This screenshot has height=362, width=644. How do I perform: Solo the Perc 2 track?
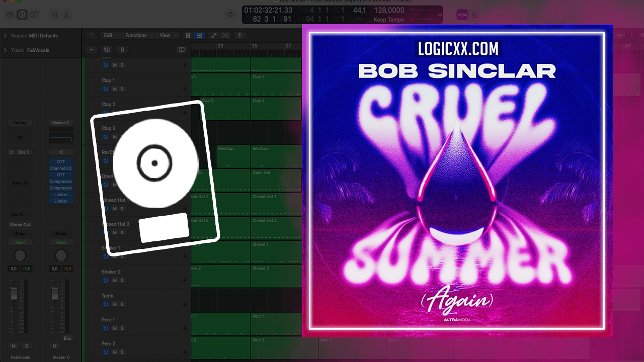(x=122, y=352)
